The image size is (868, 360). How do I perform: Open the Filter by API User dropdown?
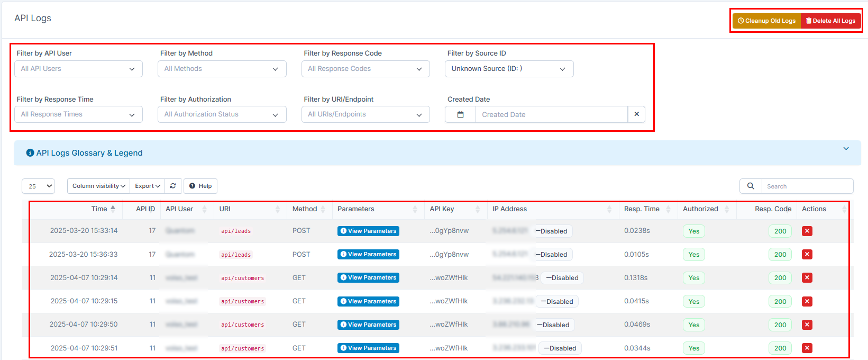[x=78, y=69]
